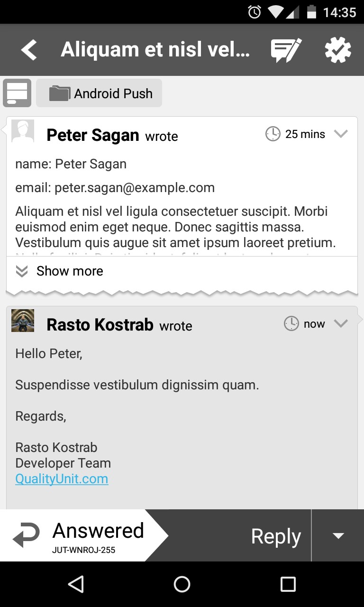Tap the back arrow in header
The image size is (364, 607).
coord(29,50)
